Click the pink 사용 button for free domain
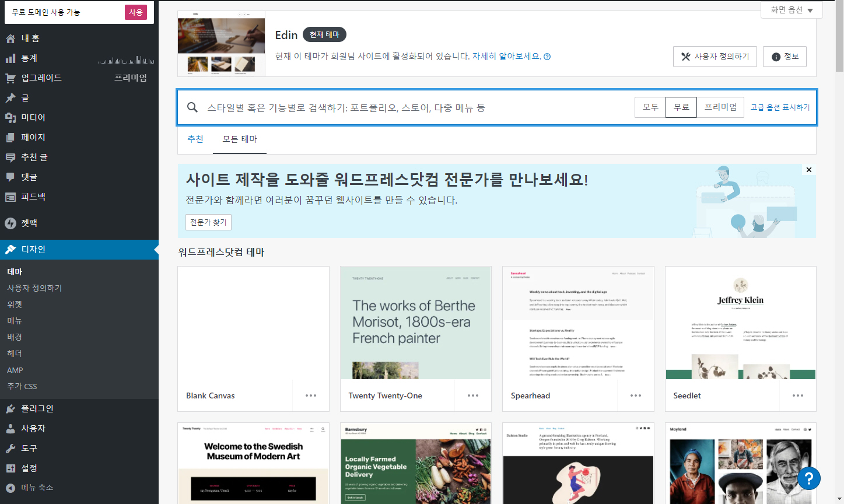The image size is (844, 504). pos(136,12)
